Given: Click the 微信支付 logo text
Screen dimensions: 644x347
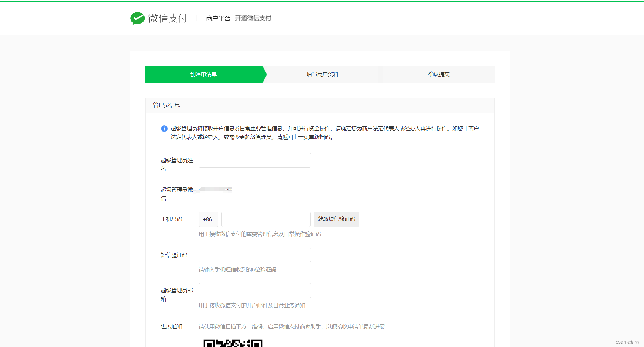Looking at the screenshot, I should click(168, 18).
